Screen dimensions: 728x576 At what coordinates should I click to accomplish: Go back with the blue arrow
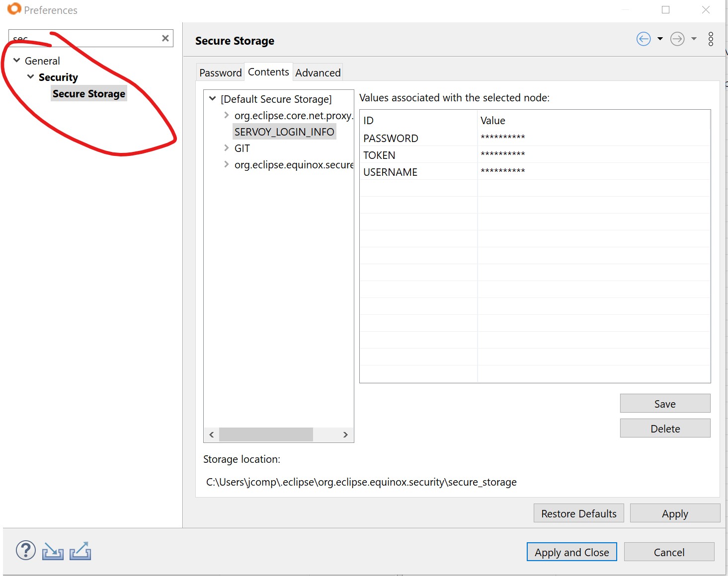point(644,39)
